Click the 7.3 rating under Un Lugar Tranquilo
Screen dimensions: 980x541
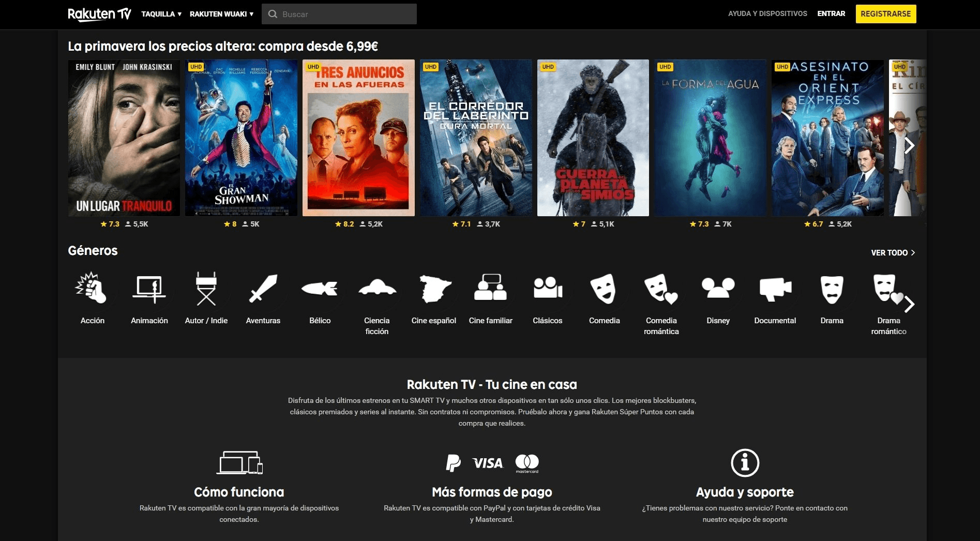coord(110,224)
